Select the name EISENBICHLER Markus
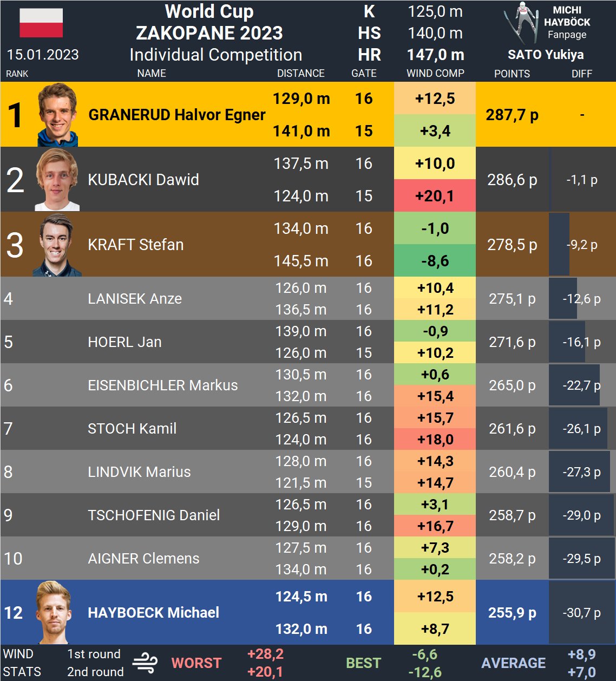Viewport: 616px width, 681px height. click(163, 385)
